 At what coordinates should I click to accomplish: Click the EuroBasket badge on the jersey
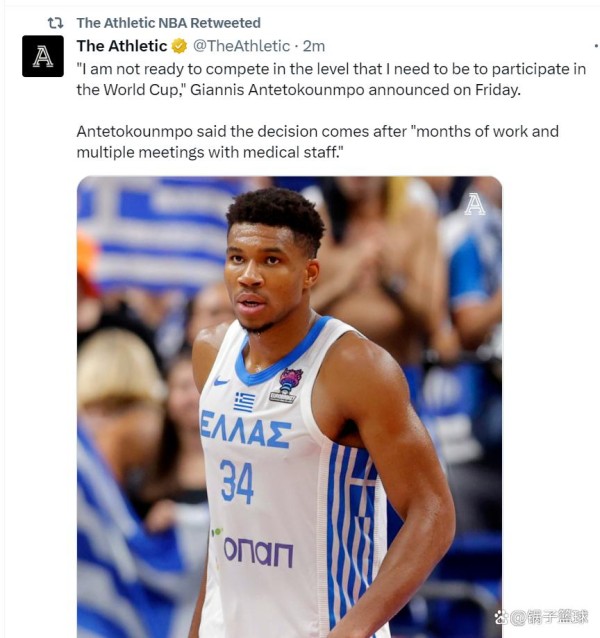[287, 386]
